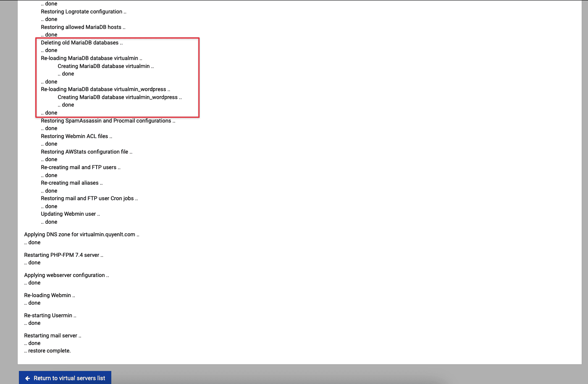Click 'Restoring SpamAssassin and Procmail configurations' line
Viewport: 588px width, 384px height.
click(108, 120)
